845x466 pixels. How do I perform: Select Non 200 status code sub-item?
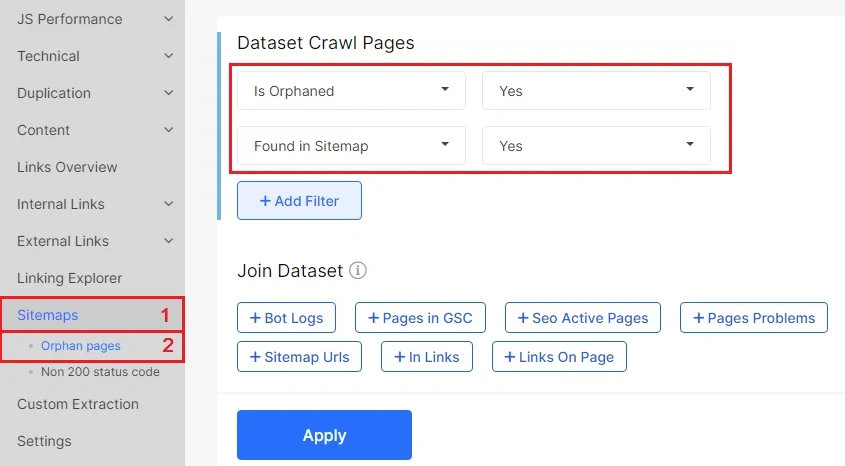click(100, 372)
